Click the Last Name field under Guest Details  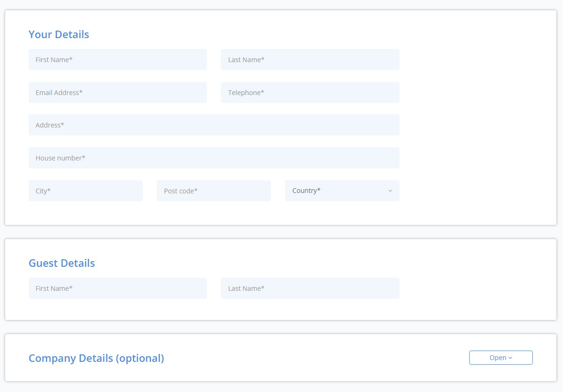[x=310, y=288]
